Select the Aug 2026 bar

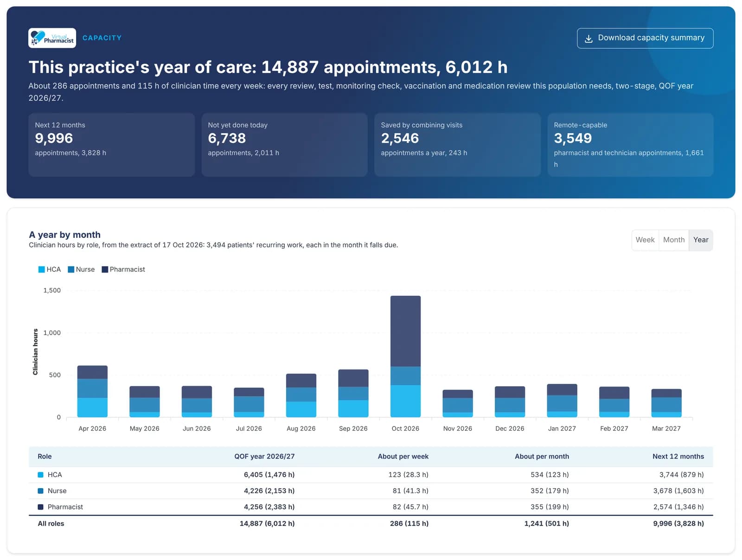click(301, 395)
